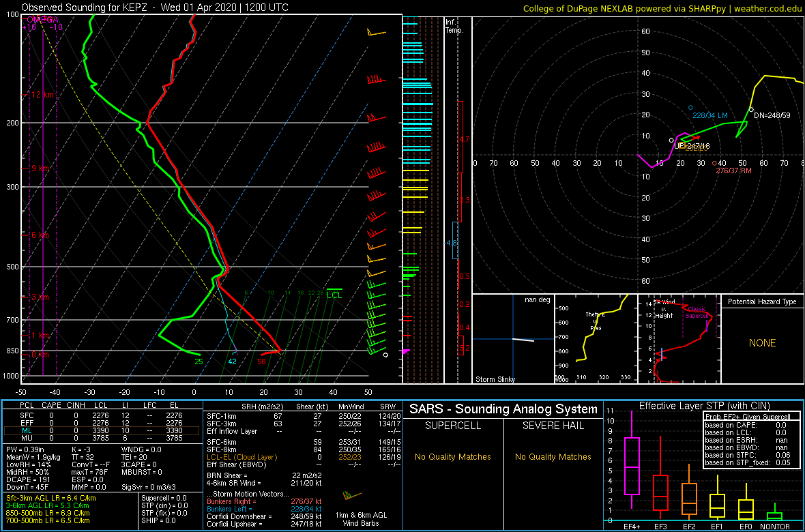This screenshot has height=532, width=805.
Task: Click the 'Inf. Temp.' column header
Action: tap(454, 26)
